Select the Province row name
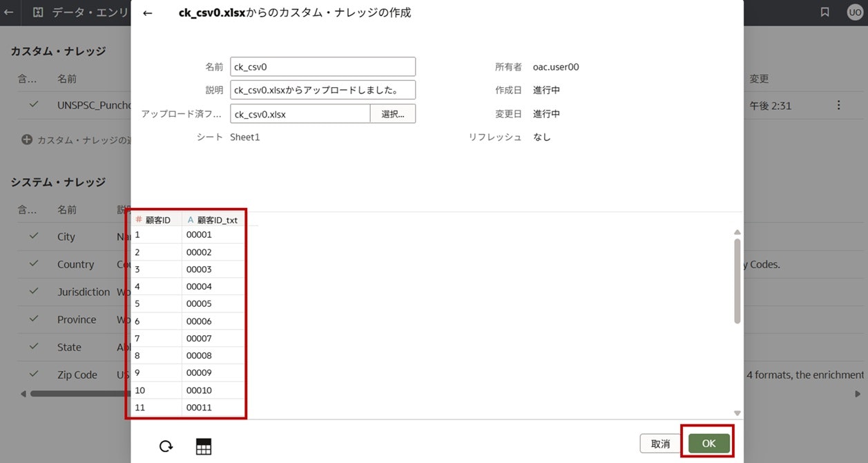868x463 pixels. (77, 319)
